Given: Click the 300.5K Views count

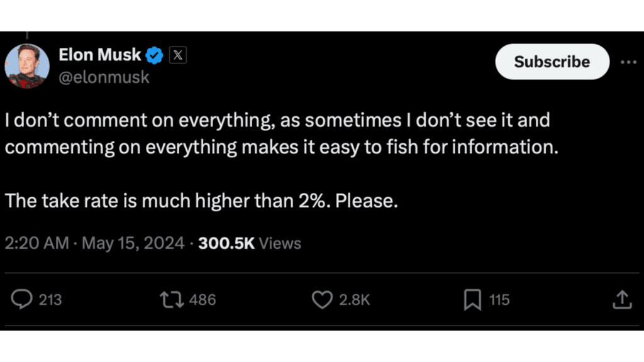Looking at the screenshot, I should 250,243.
